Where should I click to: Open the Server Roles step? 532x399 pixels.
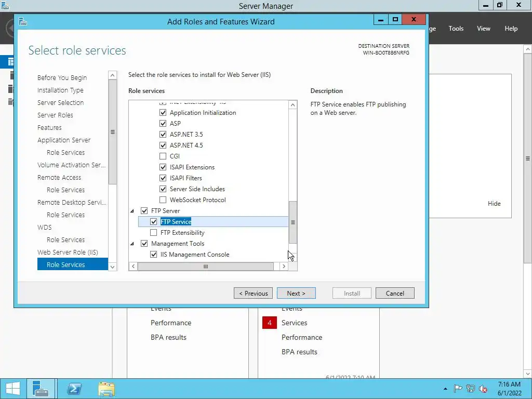[x=55, y=115]
